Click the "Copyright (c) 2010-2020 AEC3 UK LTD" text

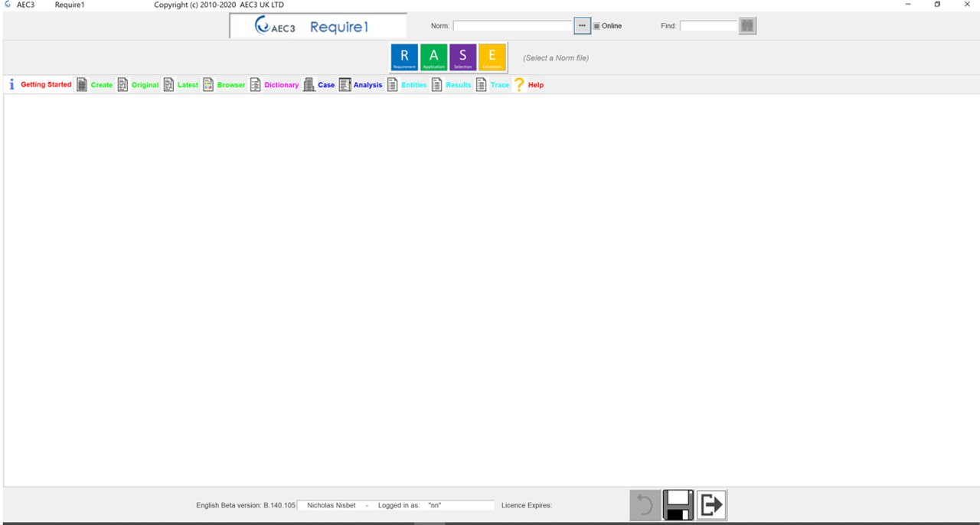click(219, 5)
